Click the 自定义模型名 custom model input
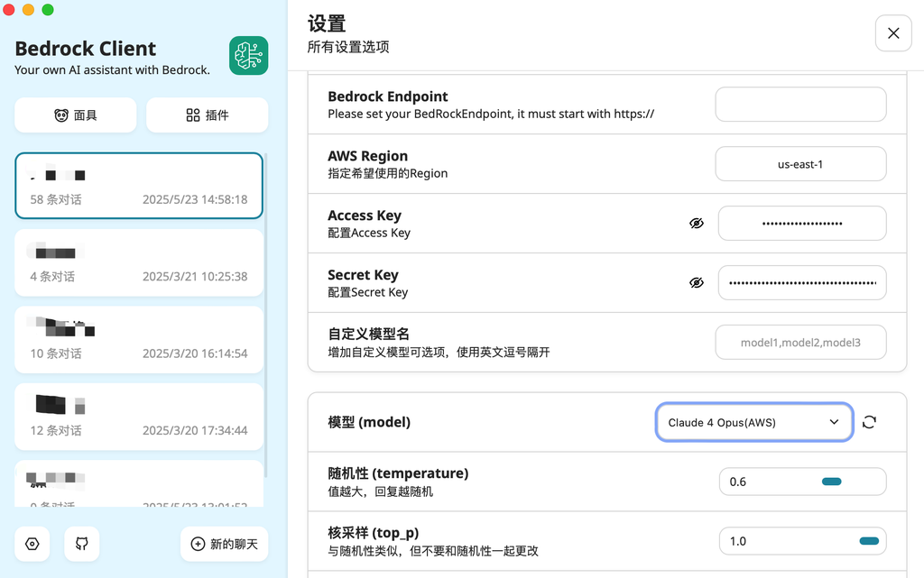 point(801,342)
